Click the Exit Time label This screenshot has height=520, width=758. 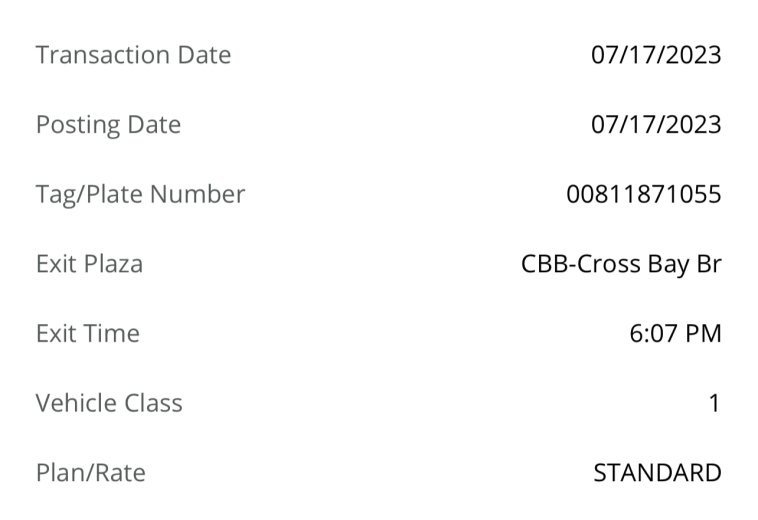click(x=88, y=333)
